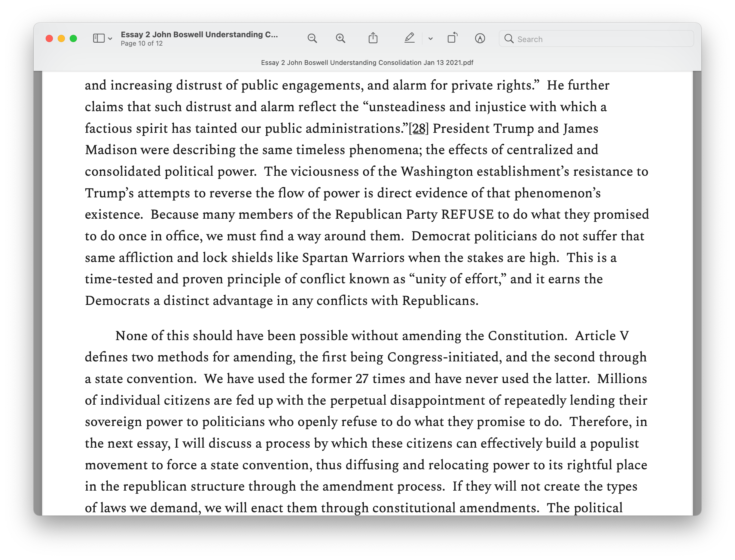Click the magnifying glass in the search field

coord(509,39)
